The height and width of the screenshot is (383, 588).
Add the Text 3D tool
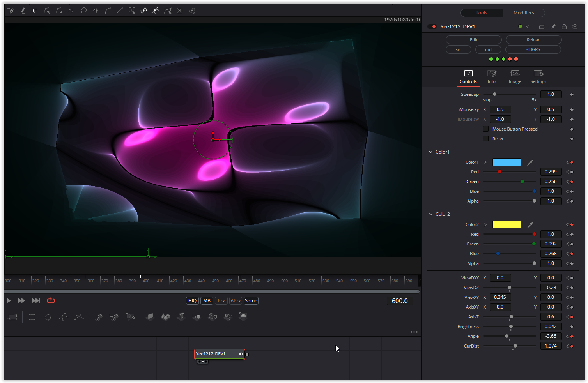[x=181, y=317]
